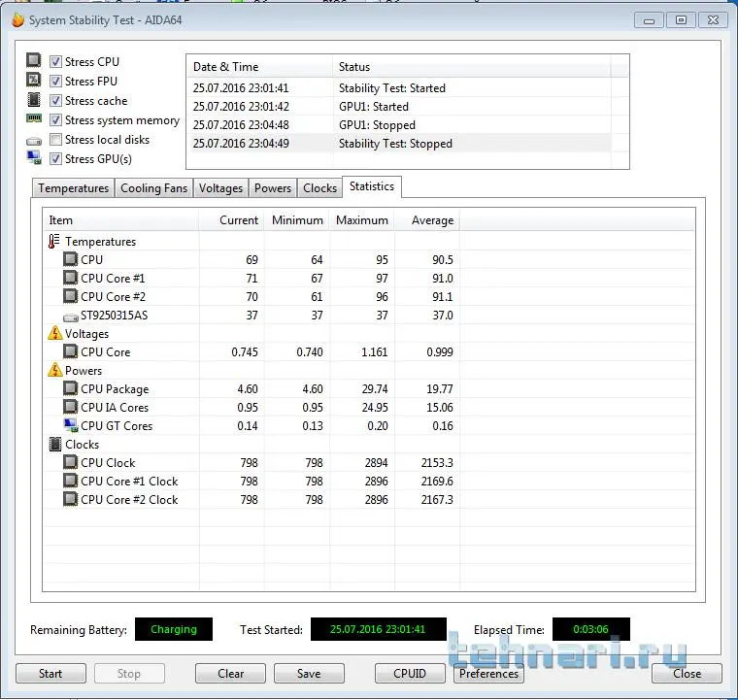Viewport: 738px width, 700px height.
Task: Click the Clear button
Action: 231,674
